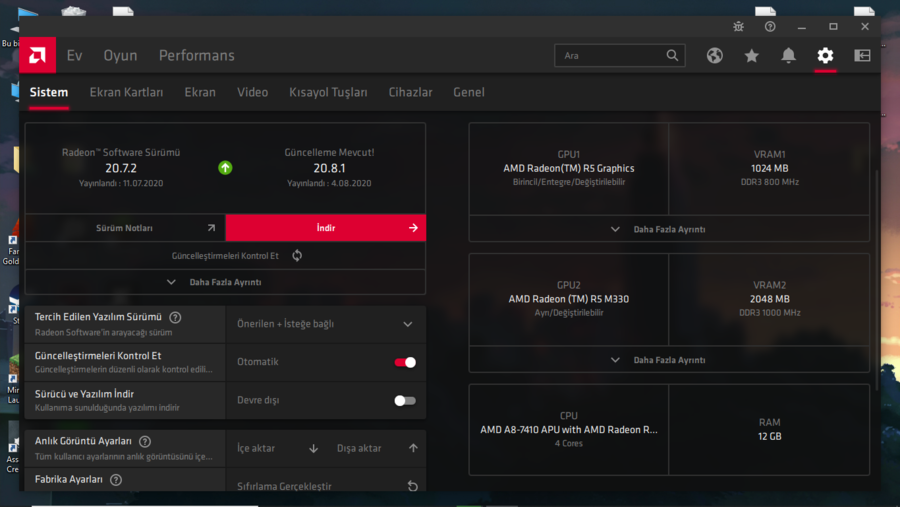Click the refresh icon next to Güncelleştirmeleri Kontrol Et

pyautogui.click(x=297, y=256)
